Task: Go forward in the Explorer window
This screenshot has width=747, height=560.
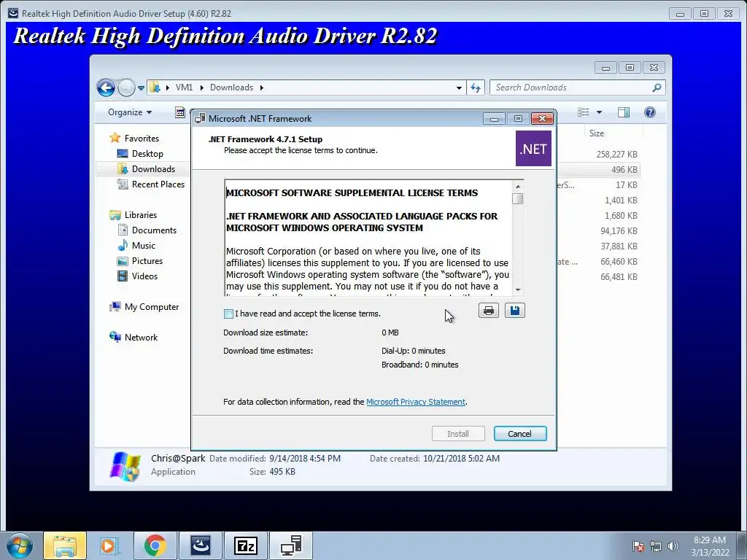Action: (126, 87)
